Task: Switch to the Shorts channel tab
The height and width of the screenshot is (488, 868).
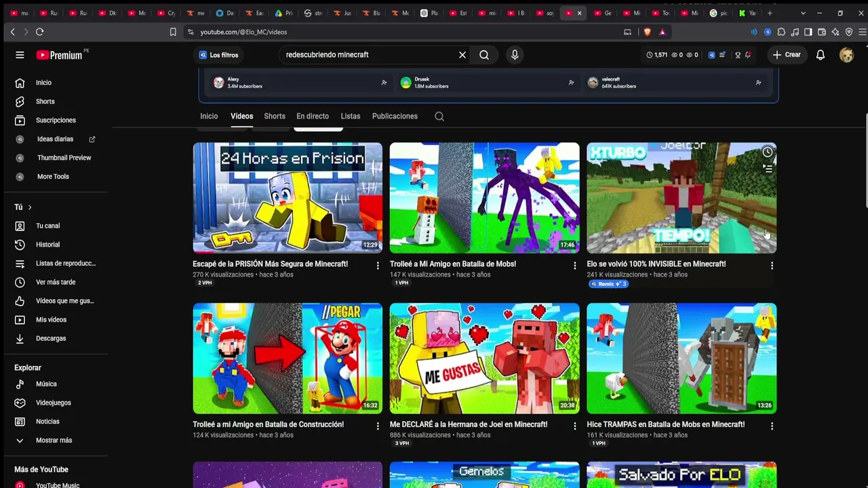Action: point(275,117)
